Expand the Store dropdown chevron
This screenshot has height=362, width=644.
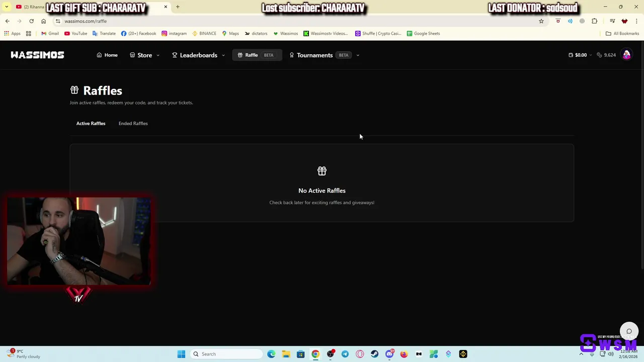(x=157, y=55)
